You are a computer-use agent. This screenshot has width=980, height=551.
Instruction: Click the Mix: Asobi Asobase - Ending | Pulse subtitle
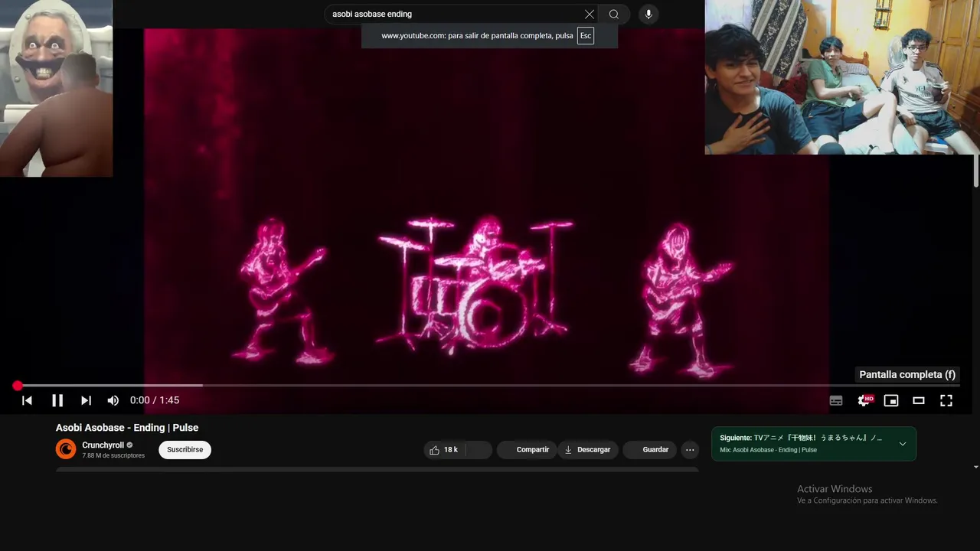(768, 450)
